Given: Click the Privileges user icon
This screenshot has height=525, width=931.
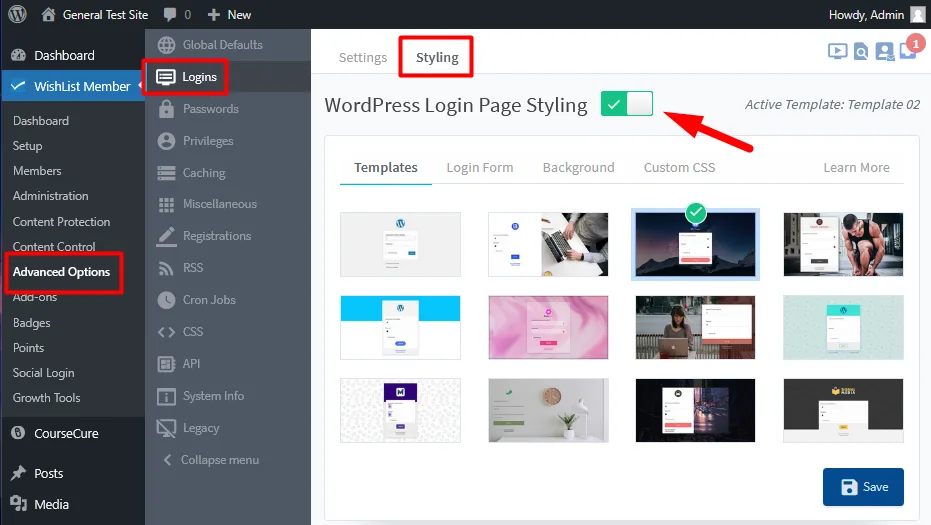Looking at the screenshot, I should [x=166, y=141].
